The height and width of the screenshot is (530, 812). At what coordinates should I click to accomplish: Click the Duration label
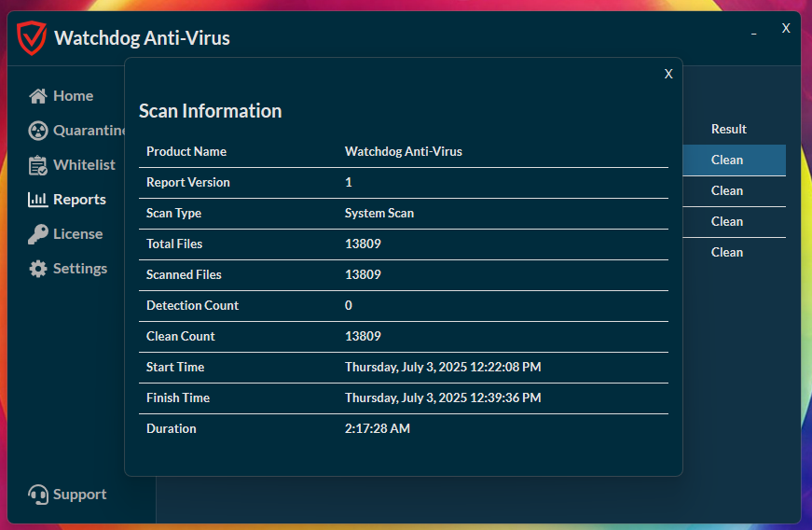click(172, 429)
